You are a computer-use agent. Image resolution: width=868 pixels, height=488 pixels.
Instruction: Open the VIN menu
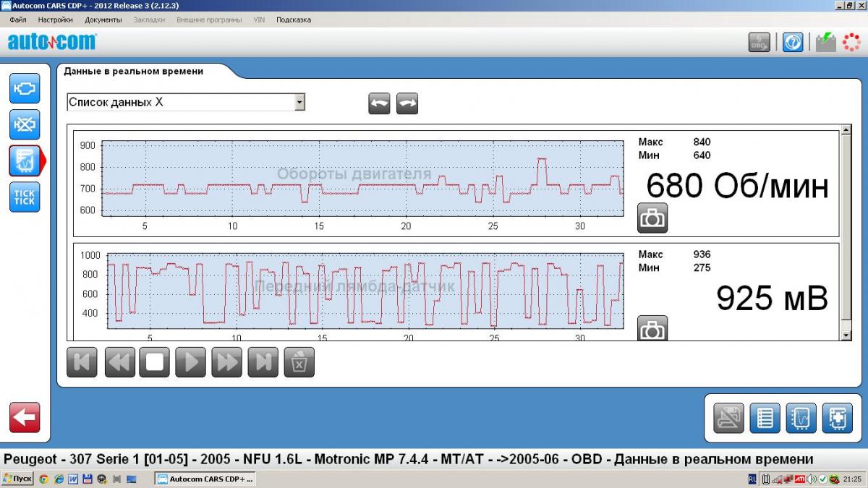coord(259,20)
